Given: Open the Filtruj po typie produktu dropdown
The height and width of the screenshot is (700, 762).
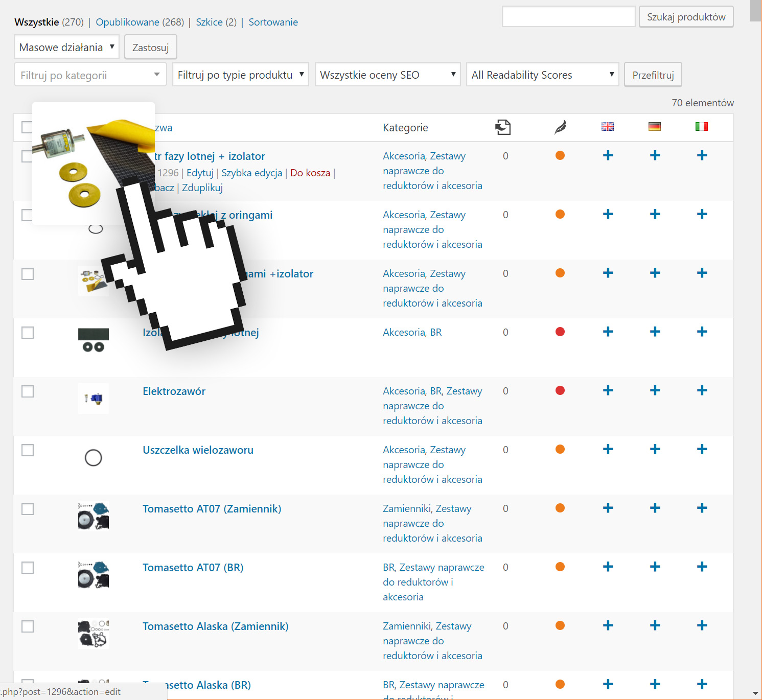Looking at the screenshot, I should coord(241,75).
